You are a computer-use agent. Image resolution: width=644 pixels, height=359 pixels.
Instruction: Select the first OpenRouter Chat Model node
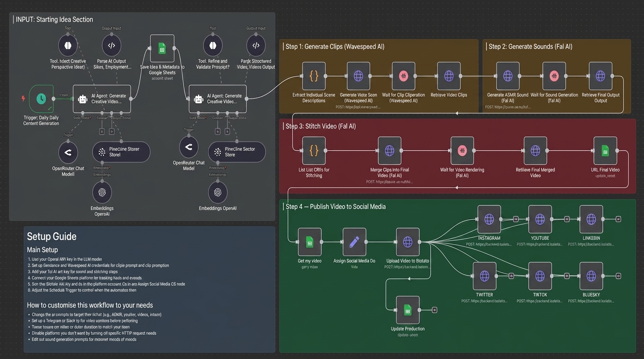[x=68, y=152]
